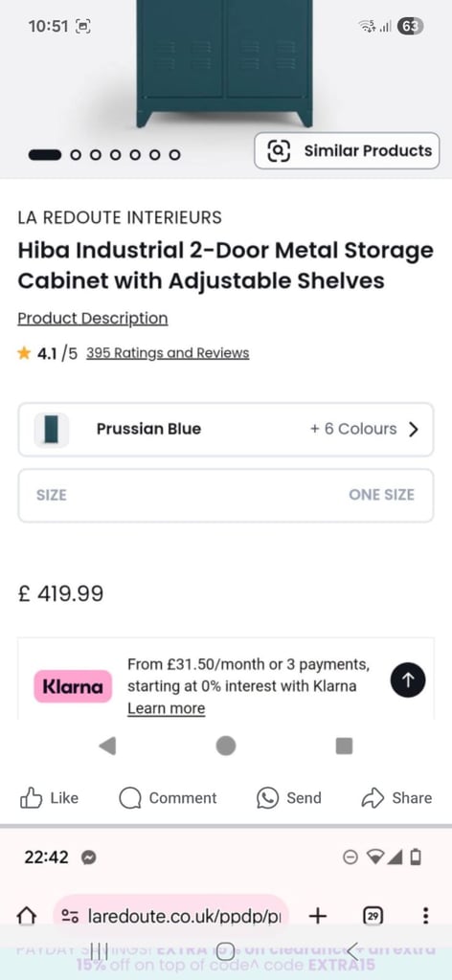Open the ONE SIZE selector
The width and height of the screenshot is (452, 980).
coord(226,495)
